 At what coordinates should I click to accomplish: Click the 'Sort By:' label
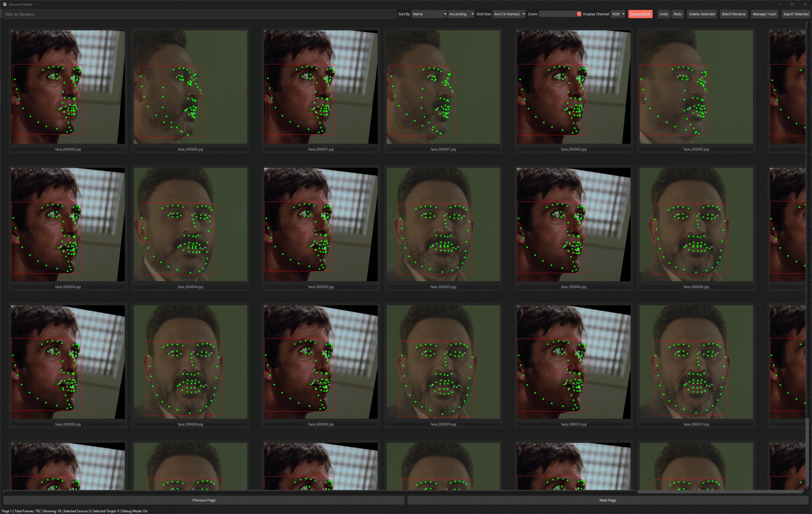coord(404,14)
